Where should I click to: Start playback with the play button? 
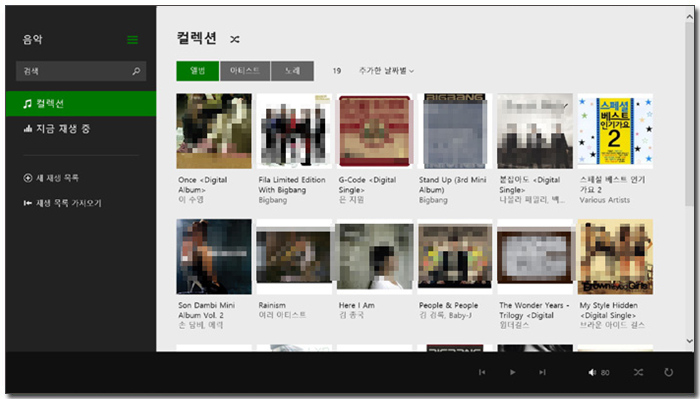click(512, 372)
